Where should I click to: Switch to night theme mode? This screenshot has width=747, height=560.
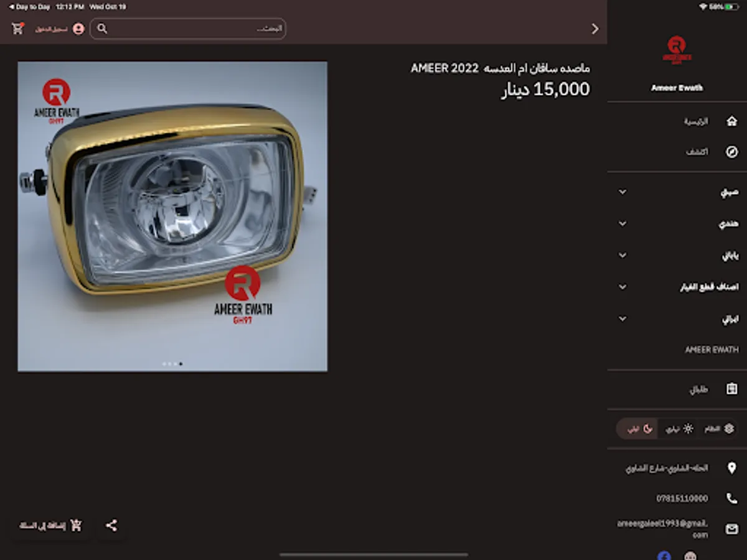pyautogui.click(x=637, y=429)
